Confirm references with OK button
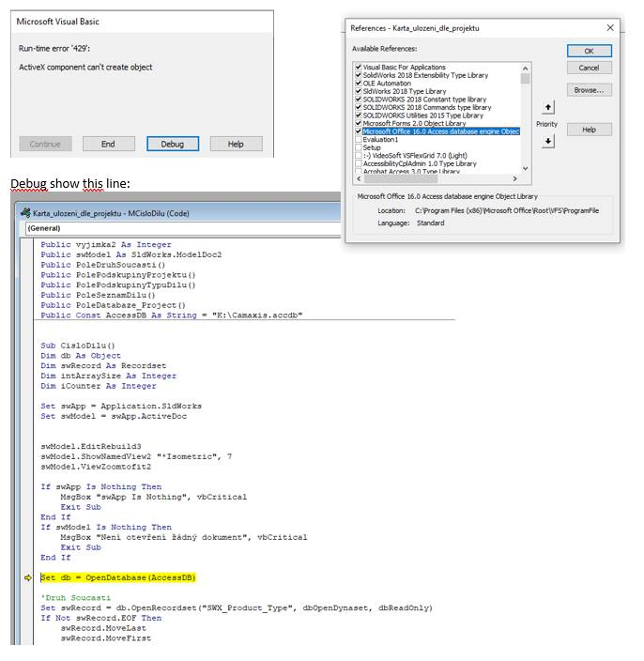Viewport: 644px width, 661px height. click(x=589, y=51)
